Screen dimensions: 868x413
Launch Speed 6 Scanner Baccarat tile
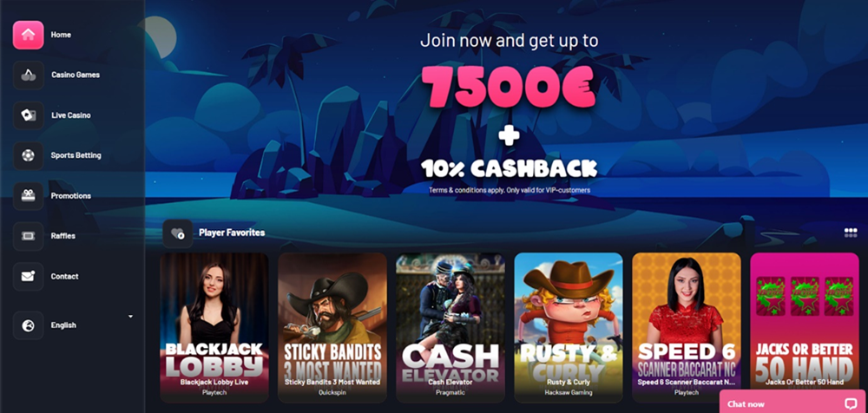click(687, 327)
